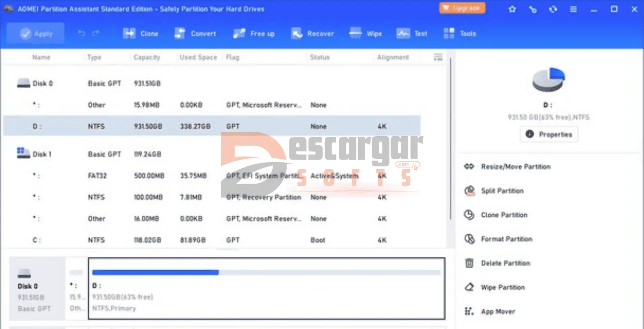This screenshot has width=644, height=329.
Task: Click the undo arrow icon
Action: click(x=82, y=33)
